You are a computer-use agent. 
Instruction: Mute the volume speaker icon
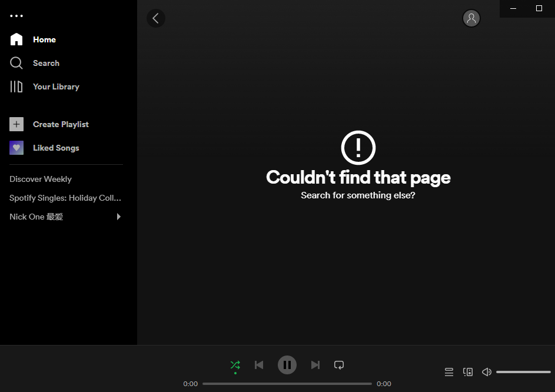tap(487, 372)
